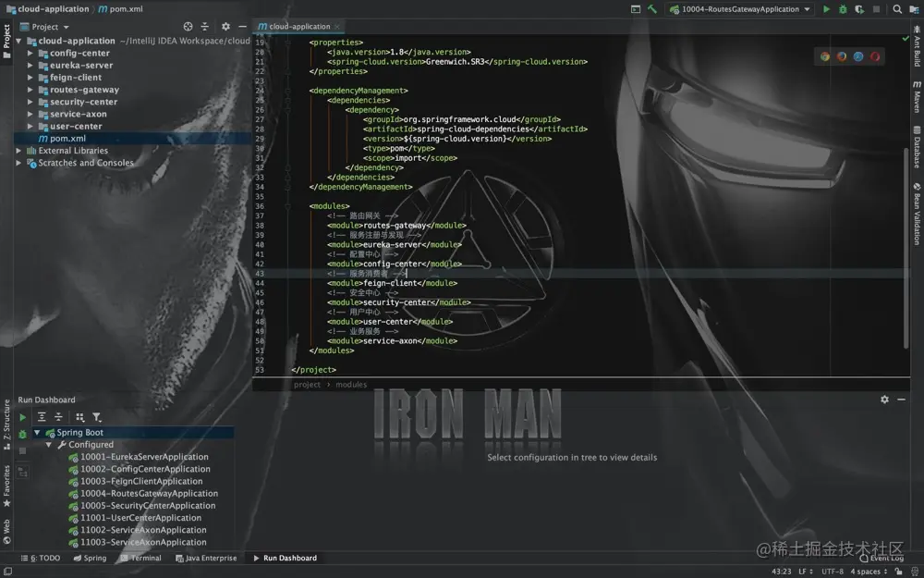924x578 pixels.
Task: Open run configuration dropdown 10004-RoutesGatewayApplication
Action: (x=740, y=9)
